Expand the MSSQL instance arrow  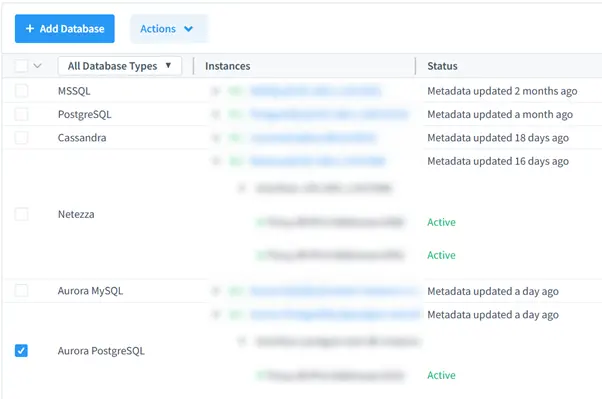click(216, 91)
